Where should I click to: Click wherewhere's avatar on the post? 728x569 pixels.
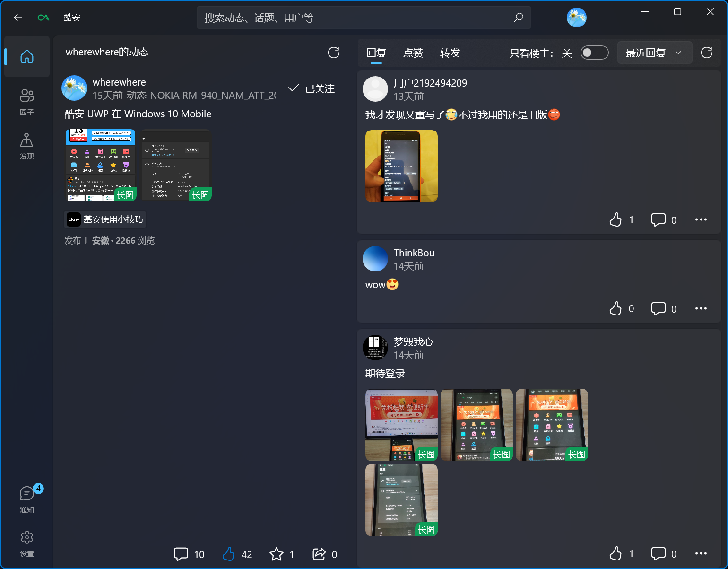pos(74,88)
